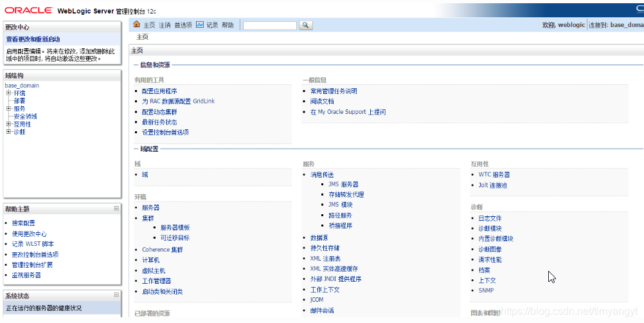Open SNMP link under 诊断
This screenshot has width=644, height=323.
[486, 291]
